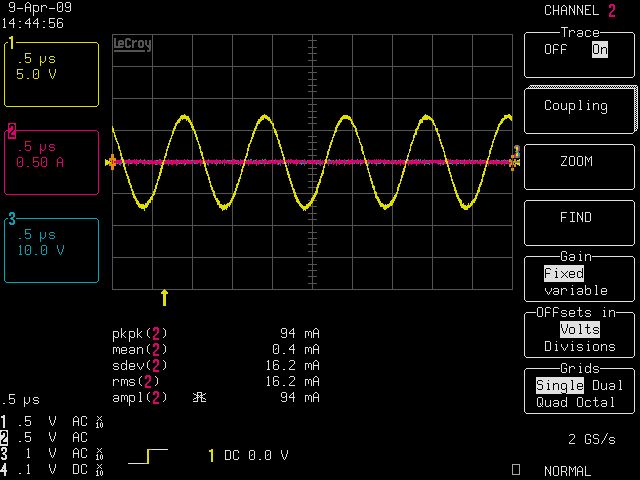Click the yellow trigger position arrow
The image size is (640, 480).
[x=164, y=298]
